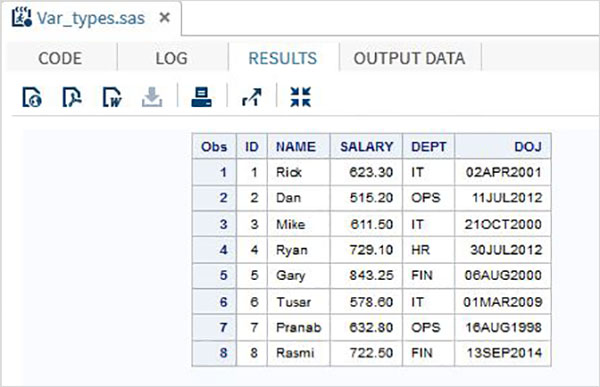The width and height of the screenshot is (600, 387).
Task: Select the Var_types.sas file tab
Action: [x=91, y=18]
